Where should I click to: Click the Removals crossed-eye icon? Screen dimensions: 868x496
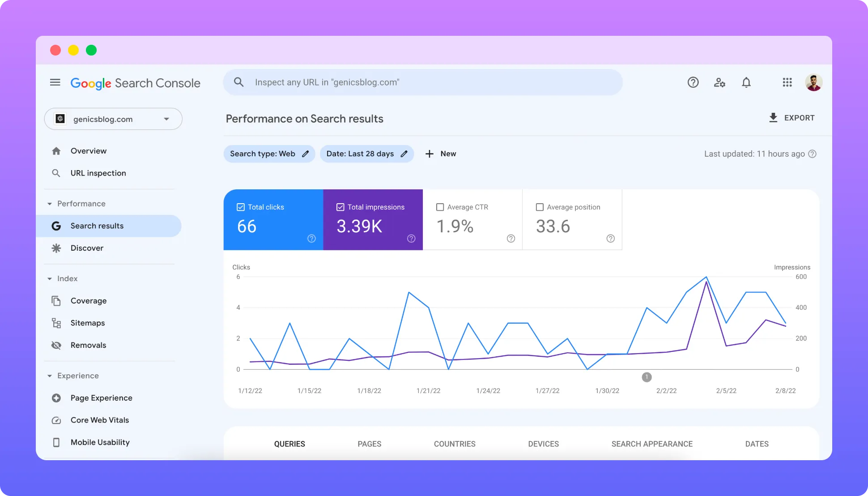point(56,345)
